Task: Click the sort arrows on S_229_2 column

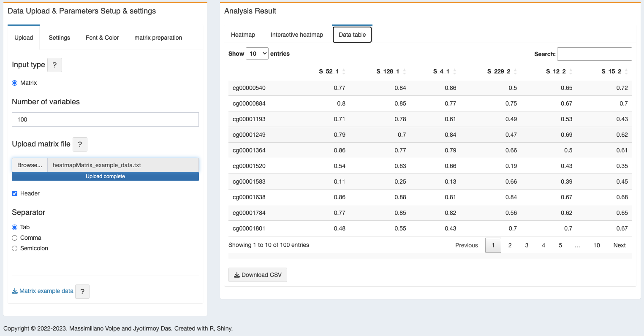Action: point(515,72)
